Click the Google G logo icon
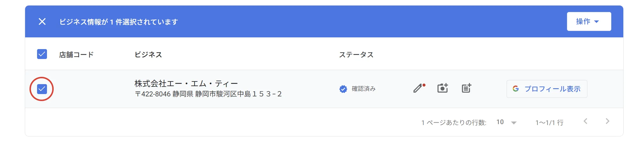 click(516, 89)
